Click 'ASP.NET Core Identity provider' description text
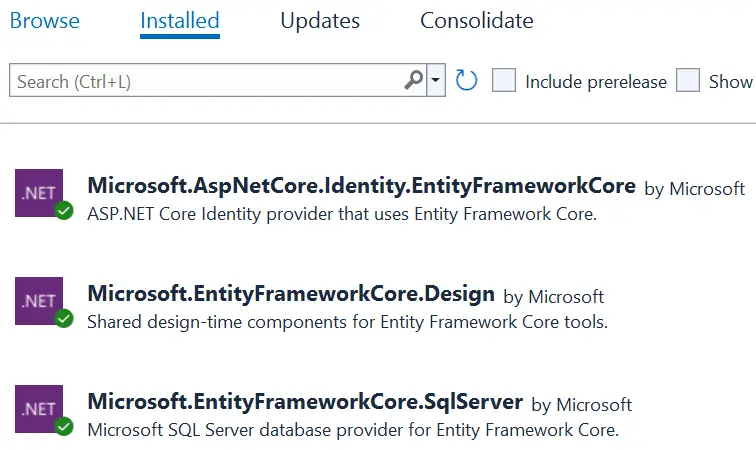 click(342, 214)
